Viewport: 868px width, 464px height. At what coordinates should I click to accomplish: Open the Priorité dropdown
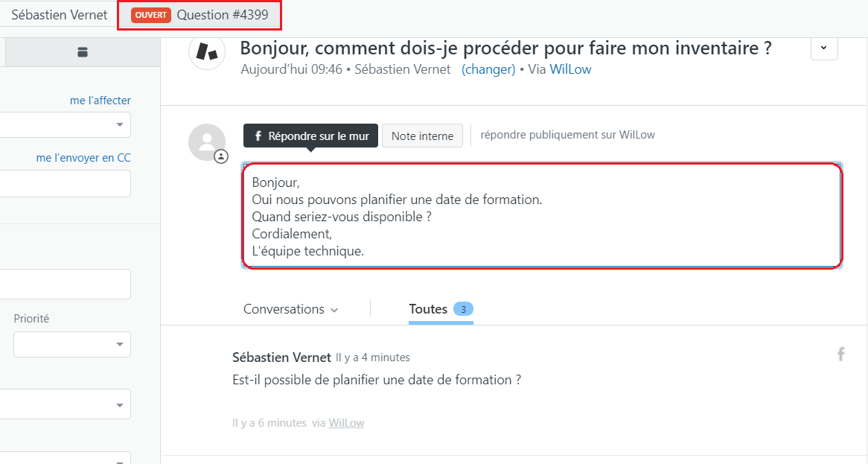[72, 344]
